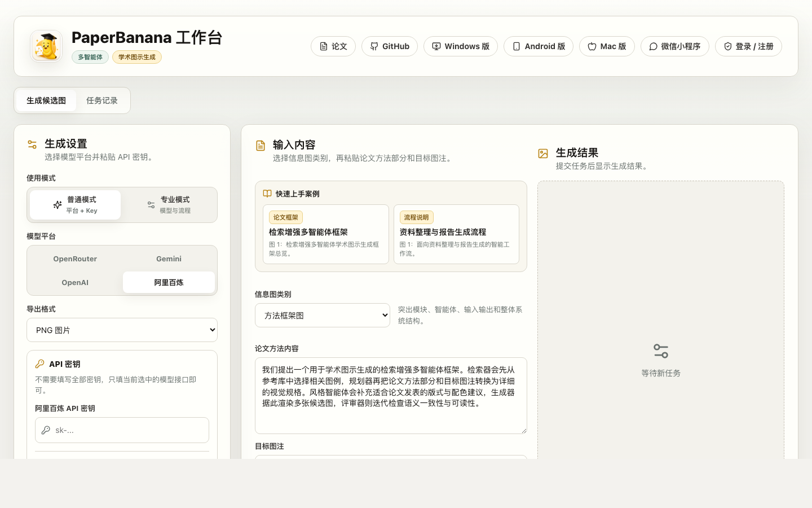Click the GitHub logo icon
The width and height of the screenshot is (812, 508).
pos(374,46)
